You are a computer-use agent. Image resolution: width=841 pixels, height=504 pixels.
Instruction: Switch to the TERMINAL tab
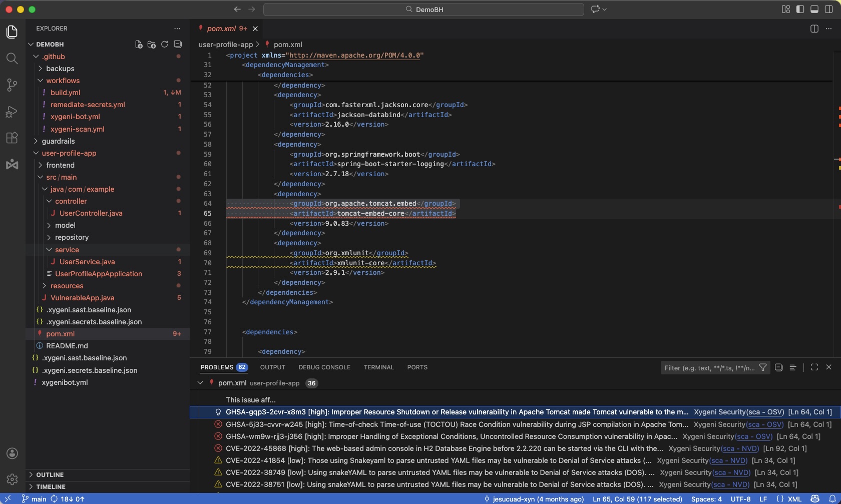coord(379,367)
